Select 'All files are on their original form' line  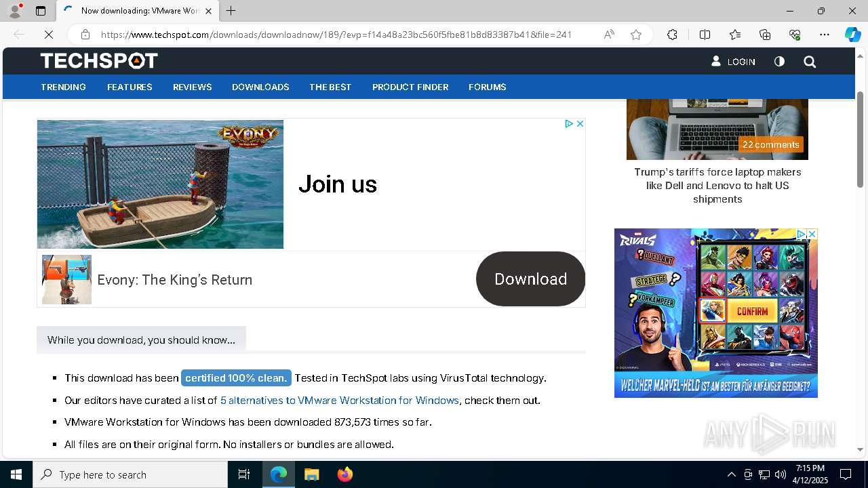coord(229,445)
